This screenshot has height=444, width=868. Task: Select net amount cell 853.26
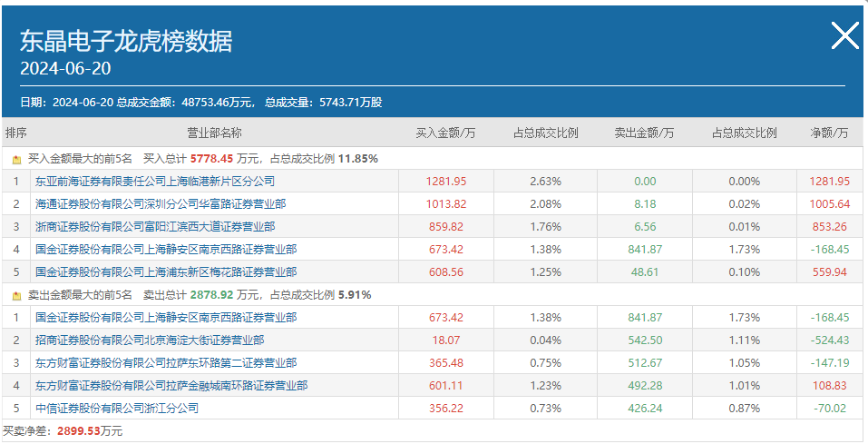pyautogui.click(x=830, y=227)
